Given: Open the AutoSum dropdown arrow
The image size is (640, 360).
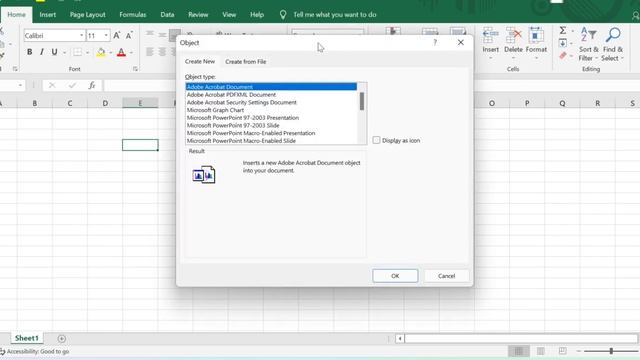Looking at the screenshot, I should tap(572, 31).
